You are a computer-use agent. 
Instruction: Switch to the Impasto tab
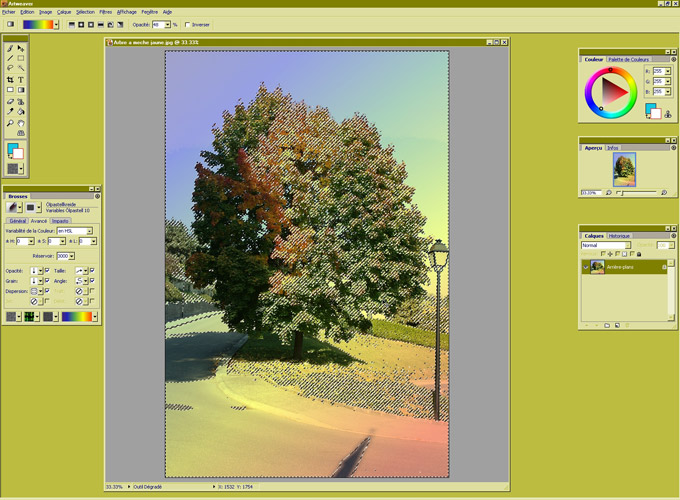pos(60,221)
